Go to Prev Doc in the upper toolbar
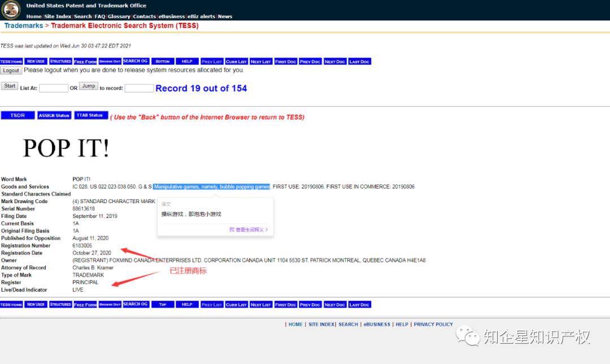The height and width of the screenshot is (364, 610). tap(310, 62)
